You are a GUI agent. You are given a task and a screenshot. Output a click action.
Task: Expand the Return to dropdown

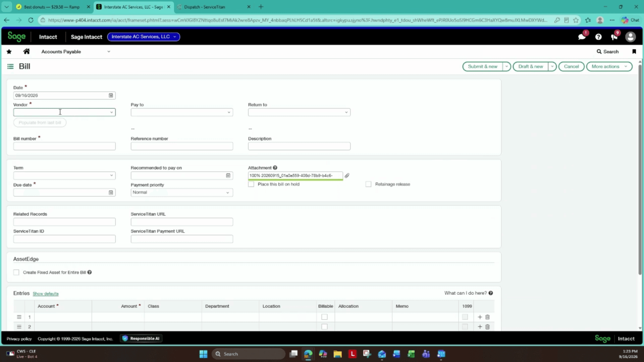tap(346, 112)
